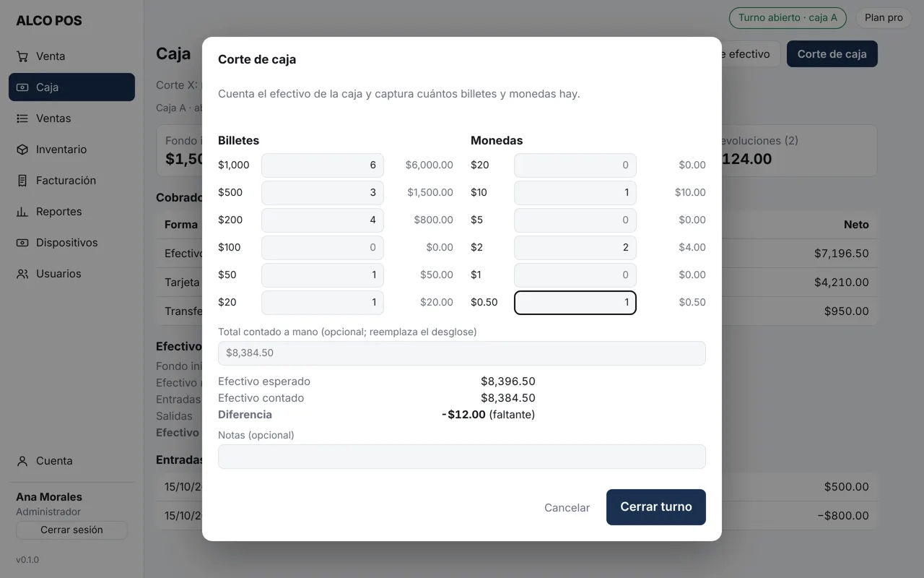
Task: Confirm with the Cerrar turno button
Action: (x=655, y=507)
